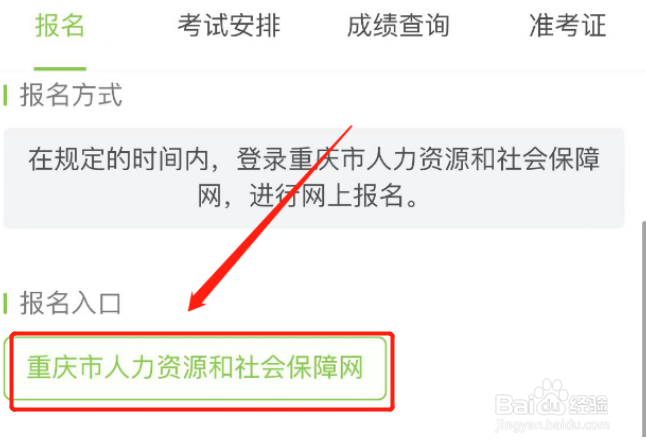Click the Bai text of Baidu watermark
This screenshot has height=448, width=646.
[513, 405]
